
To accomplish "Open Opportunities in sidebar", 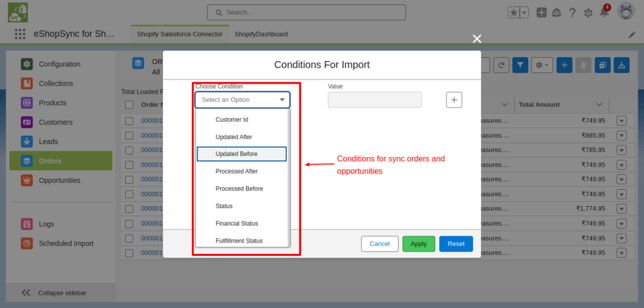I will pos(61,180).
